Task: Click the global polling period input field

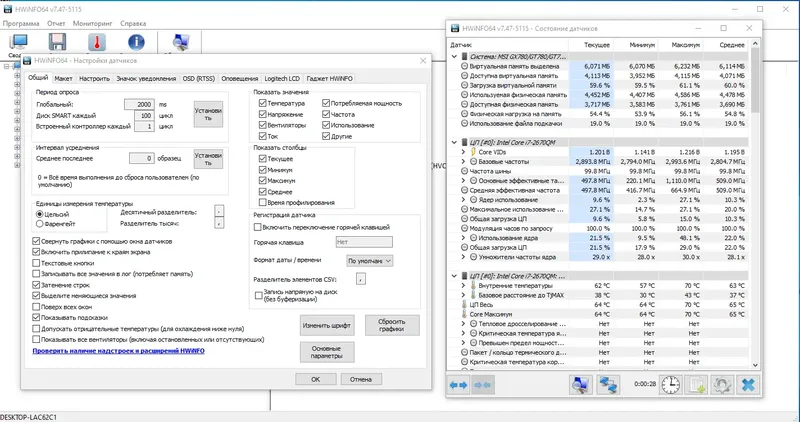Action: point(139,105)
